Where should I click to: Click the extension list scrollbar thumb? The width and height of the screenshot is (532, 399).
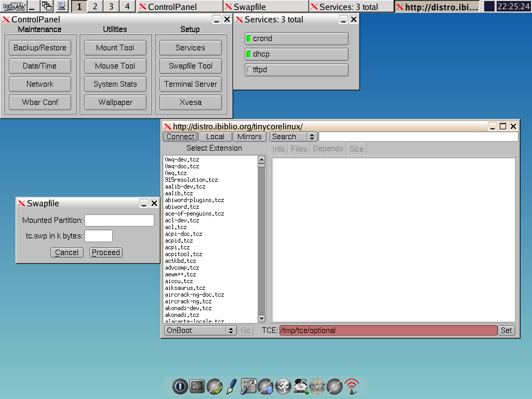[x=261, y=166]
